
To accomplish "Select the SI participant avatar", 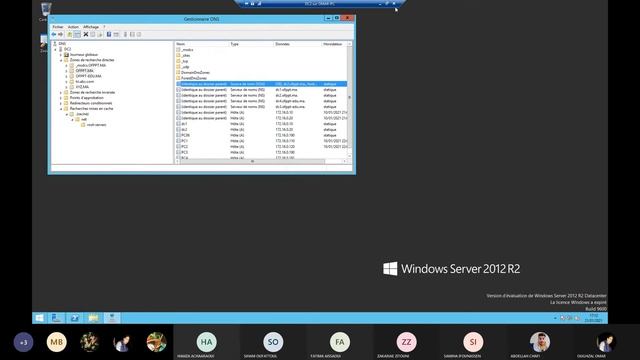I will click(x=473, y=342).
